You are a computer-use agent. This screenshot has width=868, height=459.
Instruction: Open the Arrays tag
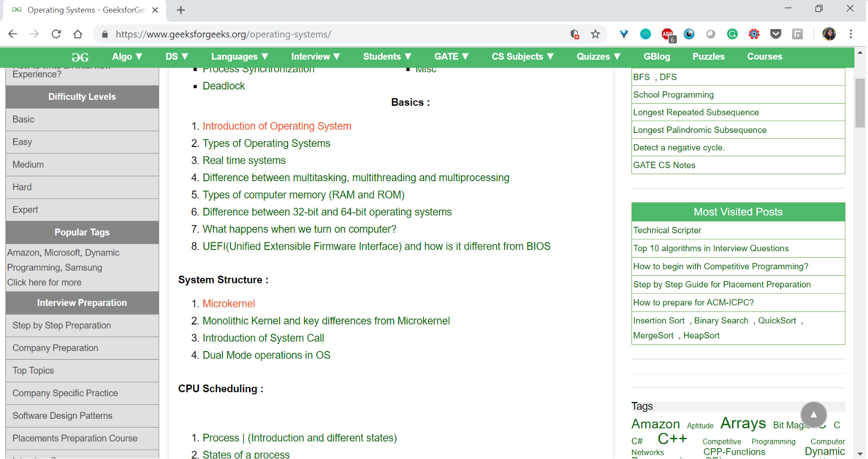[743, 423]
